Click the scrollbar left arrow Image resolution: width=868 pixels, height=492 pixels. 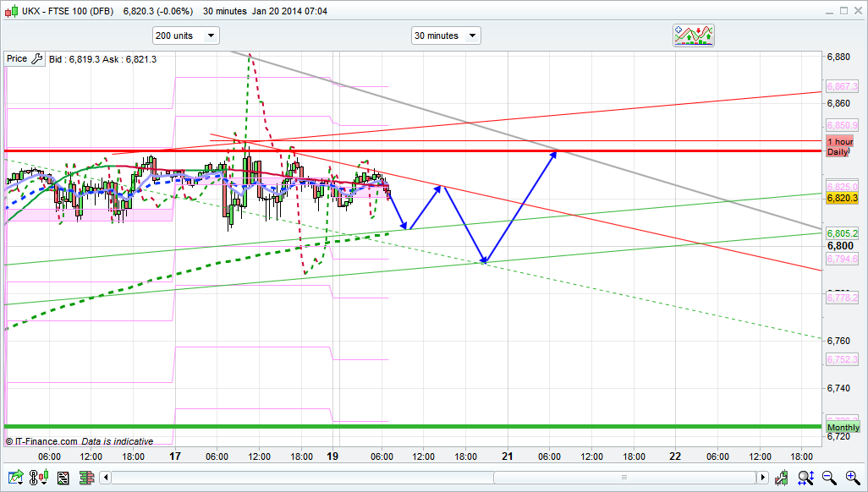(x=106, y=478)
